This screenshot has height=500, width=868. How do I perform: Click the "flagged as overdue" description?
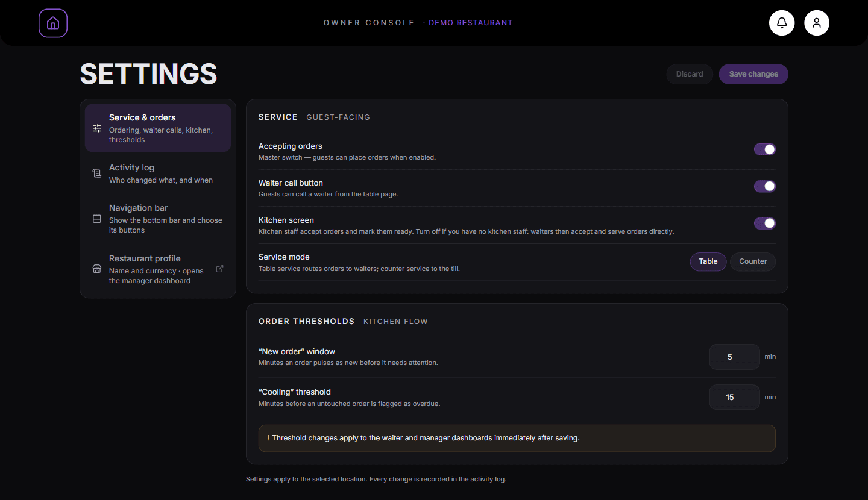[350, 404]
